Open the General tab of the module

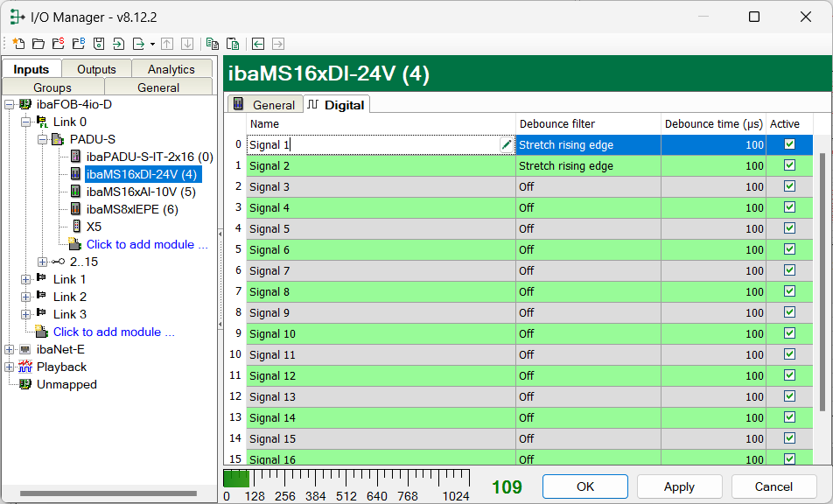266,105
